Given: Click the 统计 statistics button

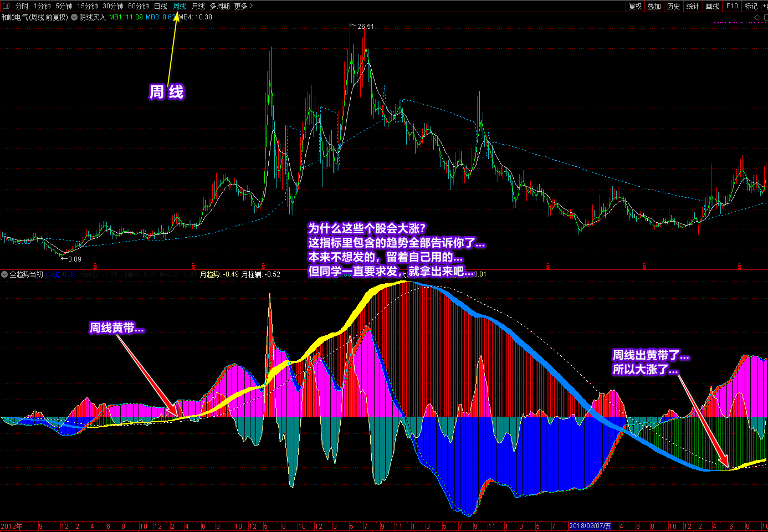Looking at the screenshot, I should tap(693, 6).
